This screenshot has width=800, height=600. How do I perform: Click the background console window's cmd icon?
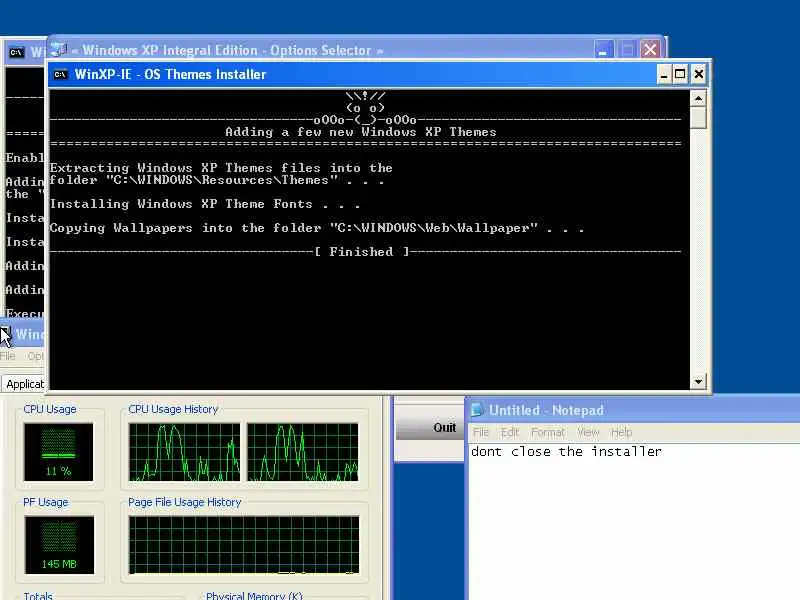(16, 52)
